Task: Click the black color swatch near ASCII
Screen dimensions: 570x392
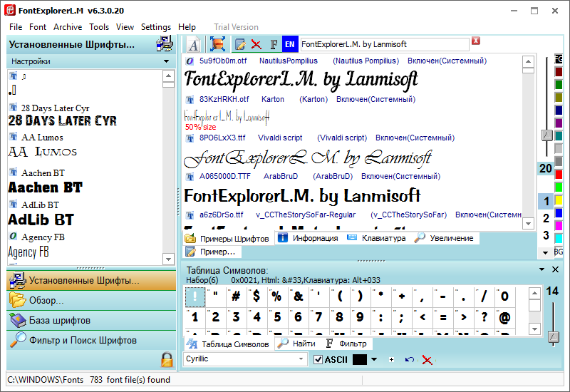Action: [360, 360]
